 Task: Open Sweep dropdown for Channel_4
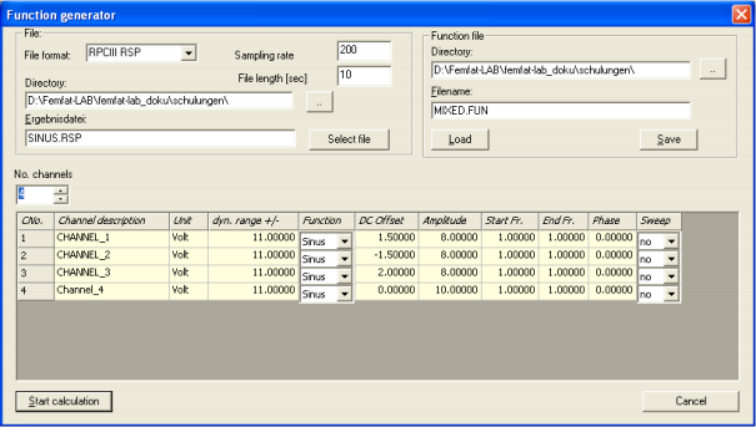pyautogui.click(x=671, y=294)
